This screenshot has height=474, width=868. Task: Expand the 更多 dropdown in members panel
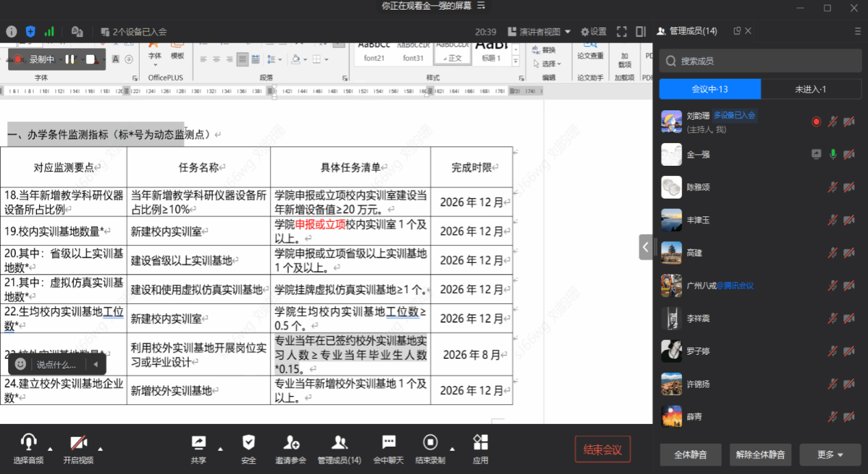(x=830, y=454)
